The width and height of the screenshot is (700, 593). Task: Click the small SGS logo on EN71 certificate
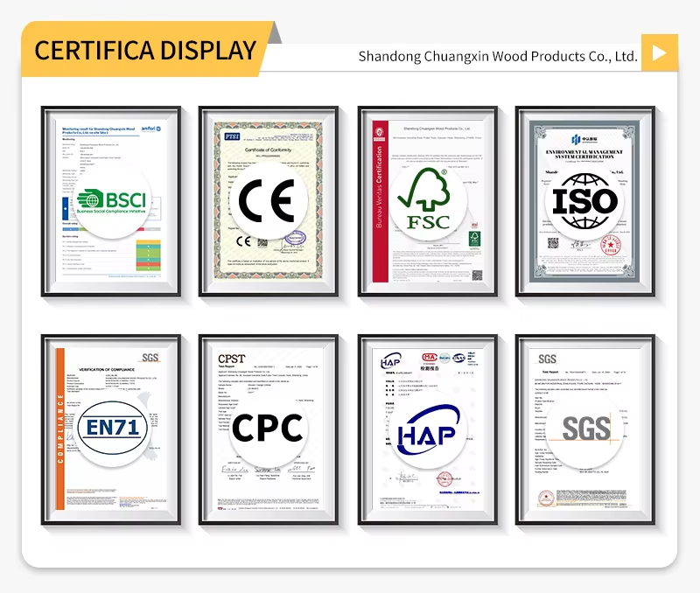coord(150,358)
